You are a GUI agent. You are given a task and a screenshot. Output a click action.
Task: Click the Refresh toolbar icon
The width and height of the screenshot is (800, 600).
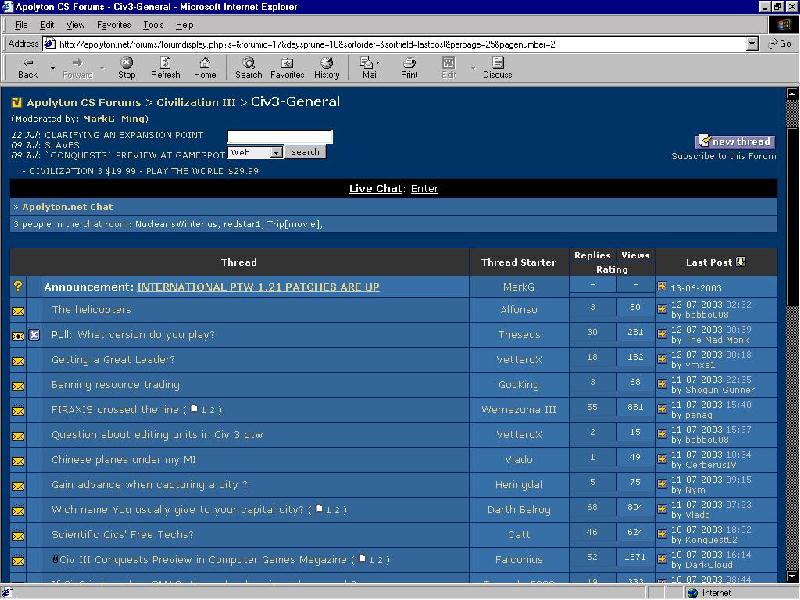point(165,67)
